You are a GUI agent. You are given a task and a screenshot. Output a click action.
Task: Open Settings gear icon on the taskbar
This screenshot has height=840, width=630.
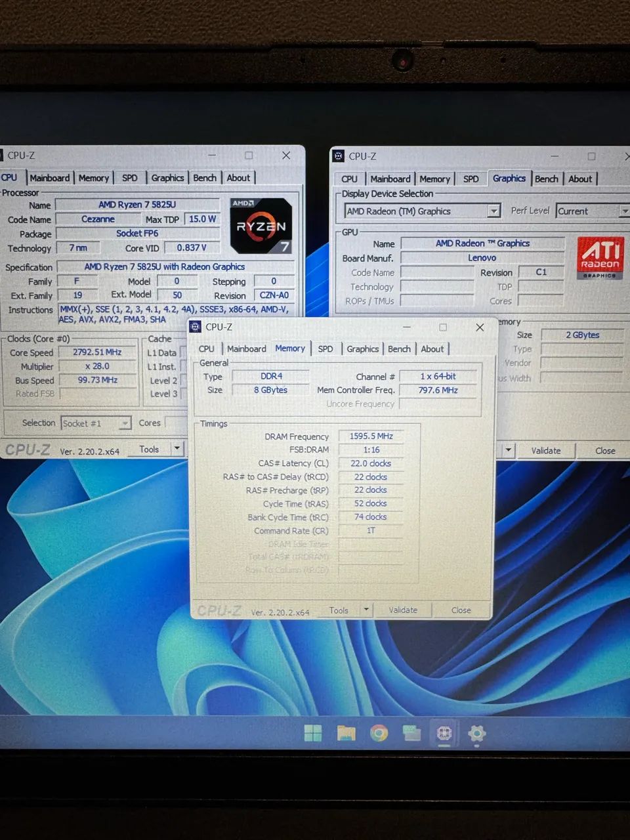click(x=477, y=733)
